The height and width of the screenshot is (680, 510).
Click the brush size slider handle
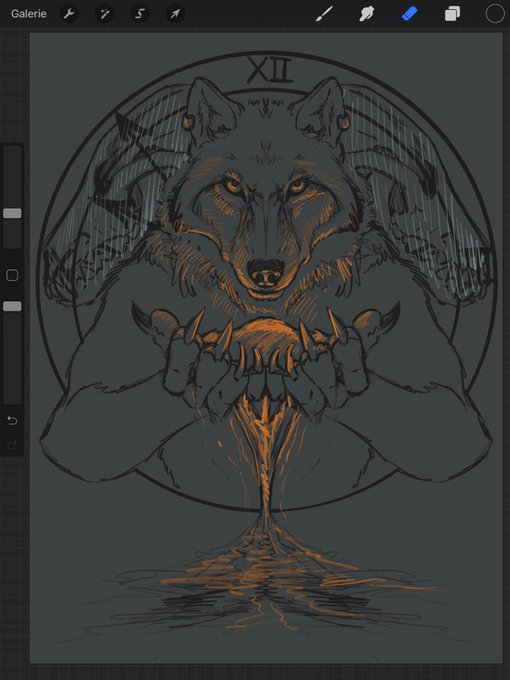click(12, 213)
